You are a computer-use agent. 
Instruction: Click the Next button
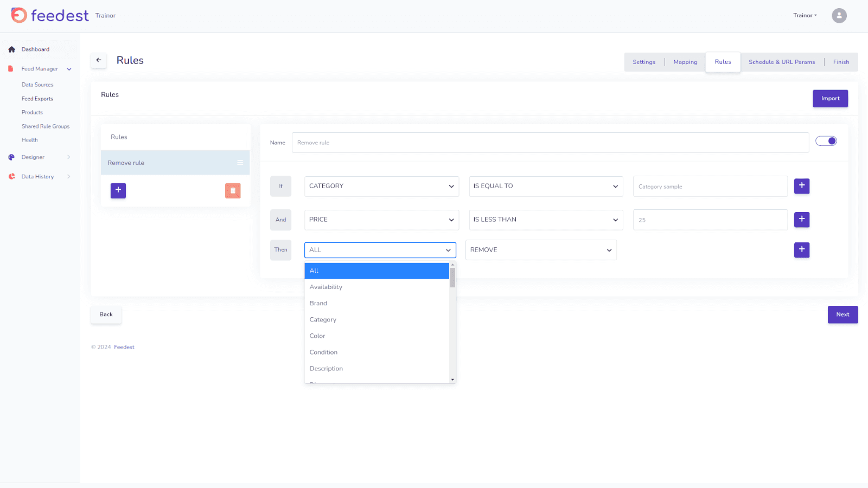[843, 314]
